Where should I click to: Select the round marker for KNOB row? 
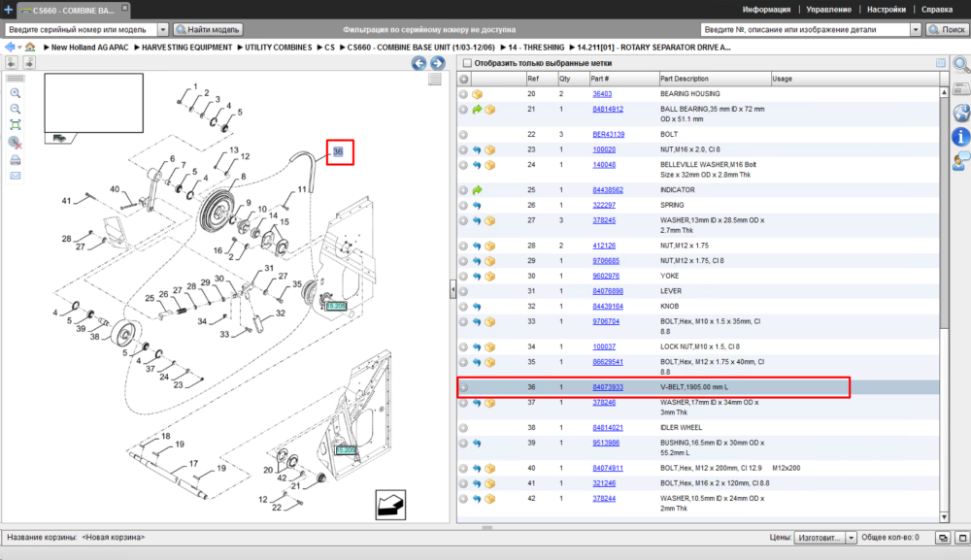(463, 307)
